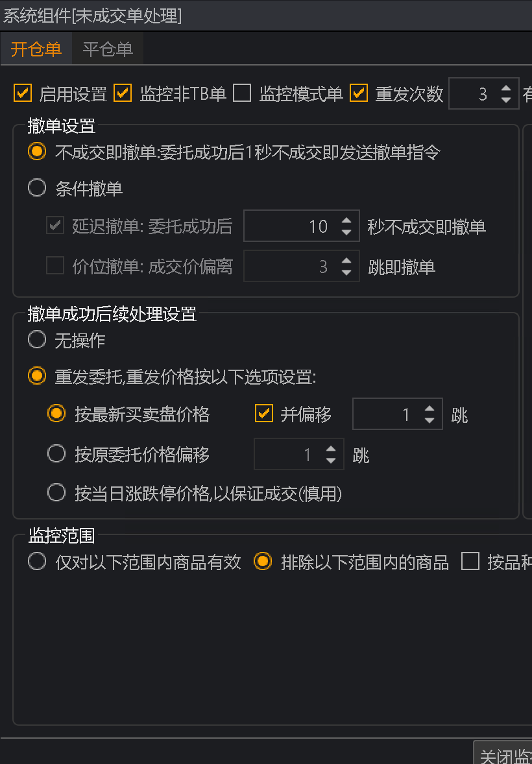Select 仅对以下范围内商品有效 radio option
Screen dimensions: 532x764
click(37, 562)
